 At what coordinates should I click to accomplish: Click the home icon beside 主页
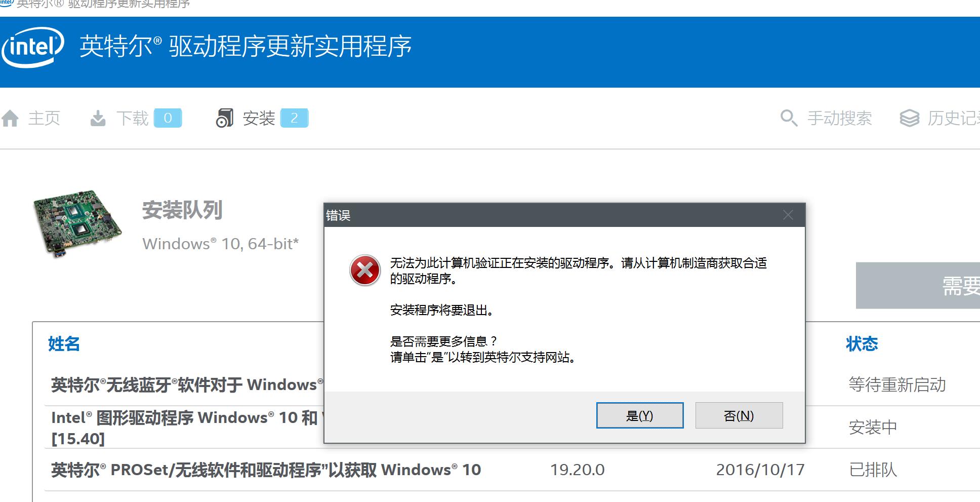coord(10,119)
